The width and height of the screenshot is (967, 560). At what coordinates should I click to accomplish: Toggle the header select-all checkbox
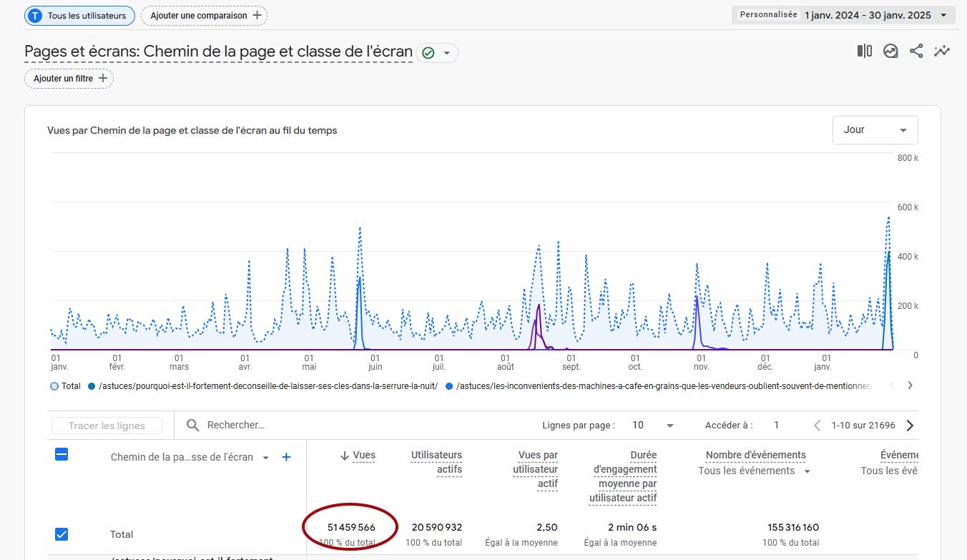[62, 454]
